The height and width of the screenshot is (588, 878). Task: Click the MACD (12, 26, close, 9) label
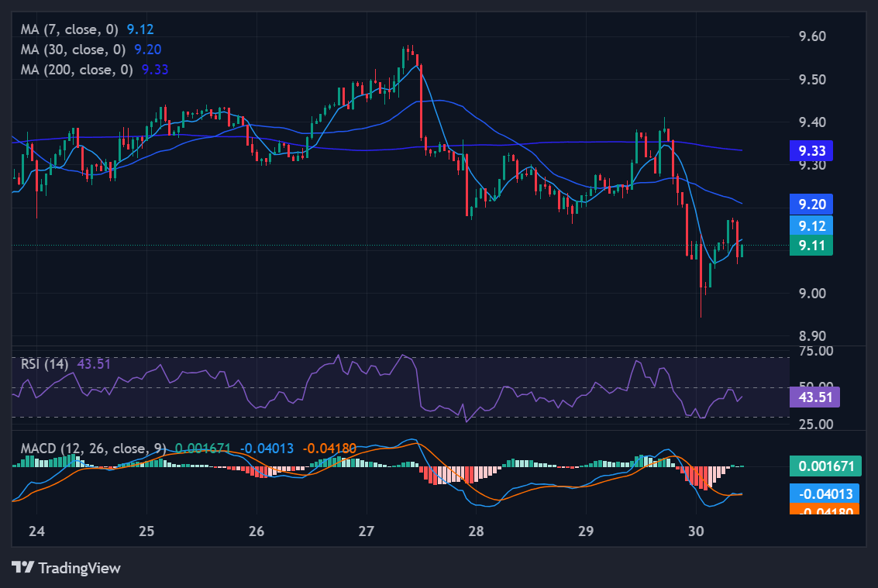pyautogui.click(x=94, y=449)
